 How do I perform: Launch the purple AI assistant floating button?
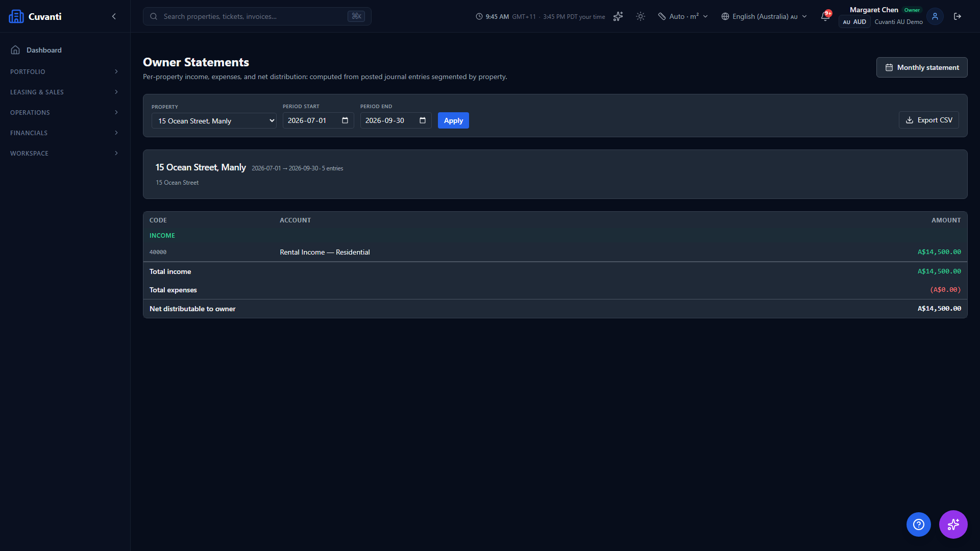953,524
